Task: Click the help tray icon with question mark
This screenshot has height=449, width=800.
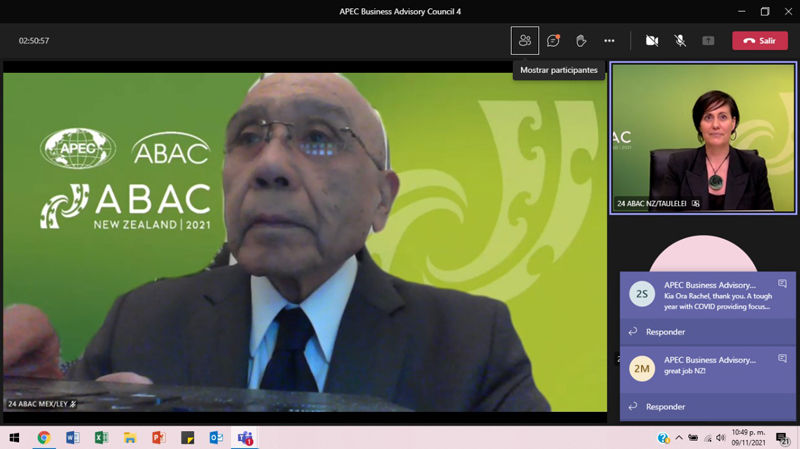Action: (x=663, y=438)
